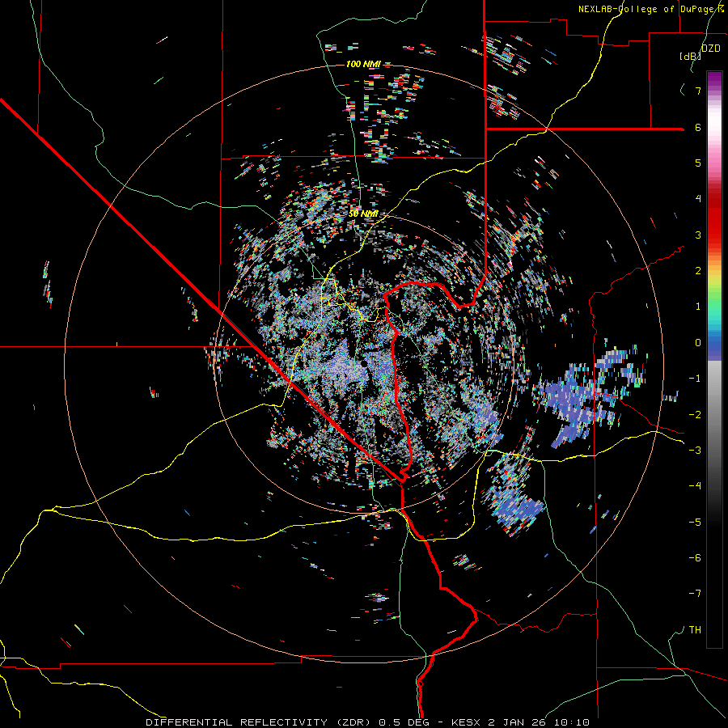Click the -2 value on color scale
This screenshot has width=728, height=728.
point(695,415)
